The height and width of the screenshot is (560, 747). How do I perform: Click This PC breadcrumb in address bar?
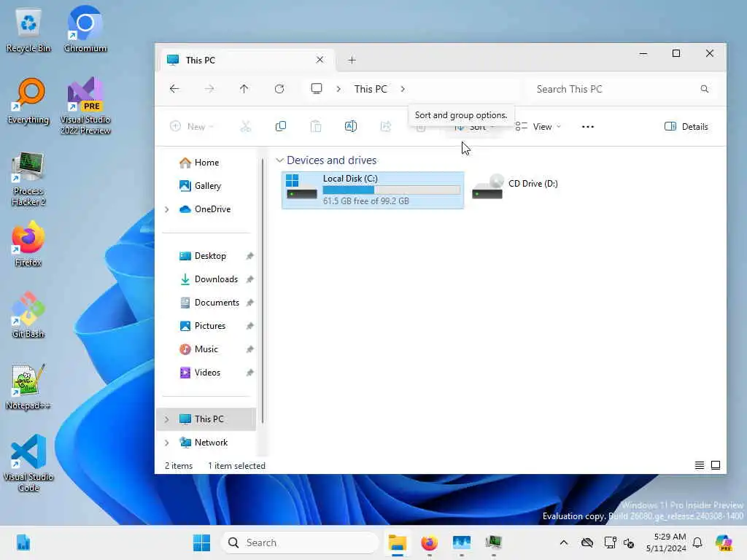coord(371,89)
